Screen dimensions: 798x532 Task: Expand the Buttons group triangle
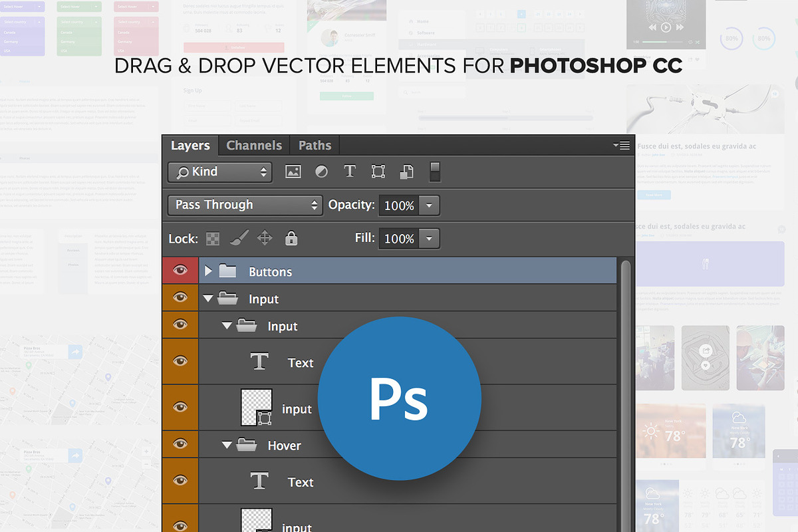pyautogui.click(x=208, y=271)
